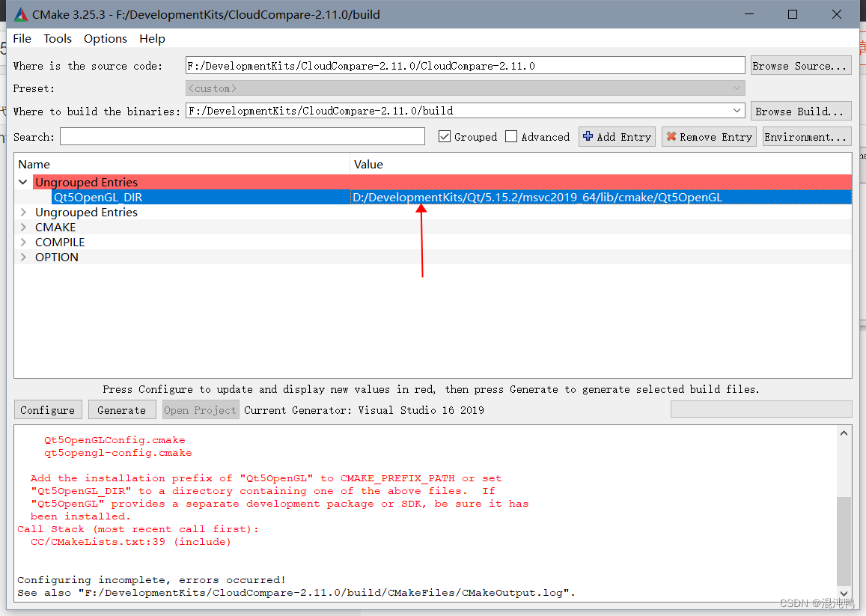Viewport: 866px width, 616px height.
Task: Maximize the CMake window
Action: (793, 14)
